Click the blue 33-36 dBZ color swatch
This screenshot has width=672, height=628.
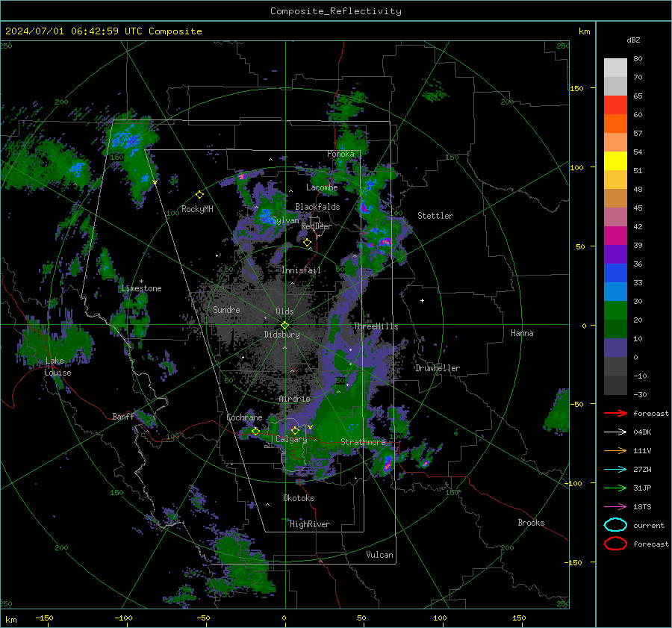click(x=615, y=273)
